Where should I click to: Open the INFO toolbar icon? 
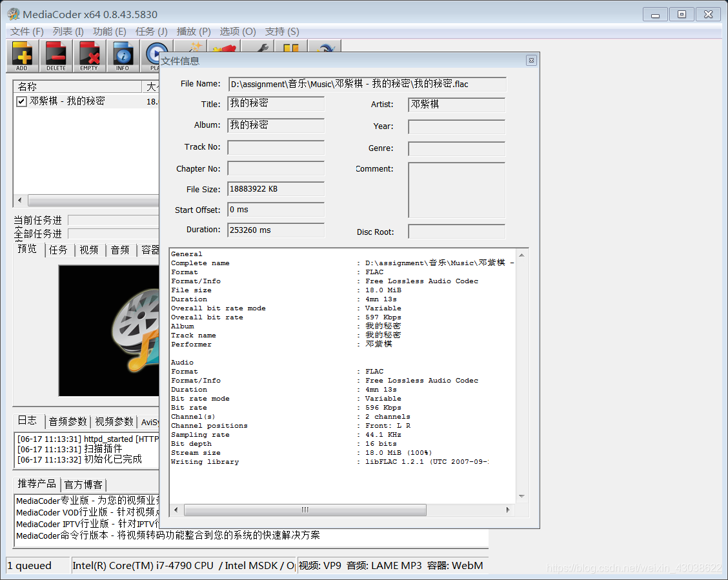pos(123,56)
